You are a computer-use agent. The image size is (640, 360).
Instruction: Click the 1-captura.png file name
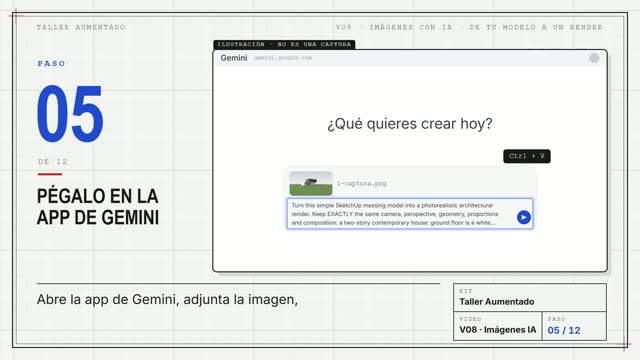[x=362, y=183]
